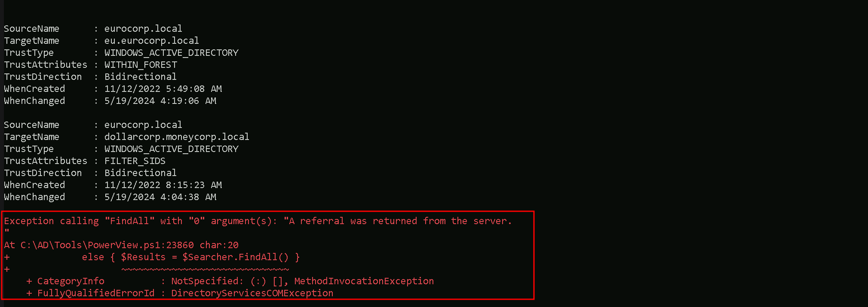The height and width of the screenshot is (307, 868).
Task: Click the char:20 position text
Action: point(219,245)
